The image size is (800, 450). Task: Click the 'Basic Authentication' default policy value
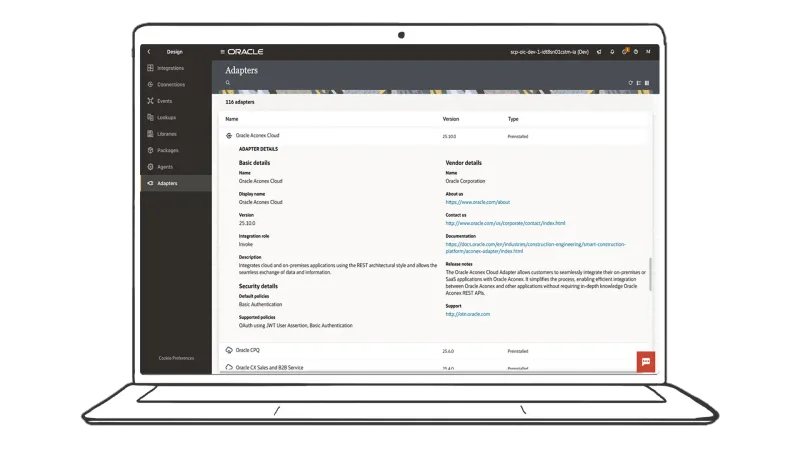260,304
